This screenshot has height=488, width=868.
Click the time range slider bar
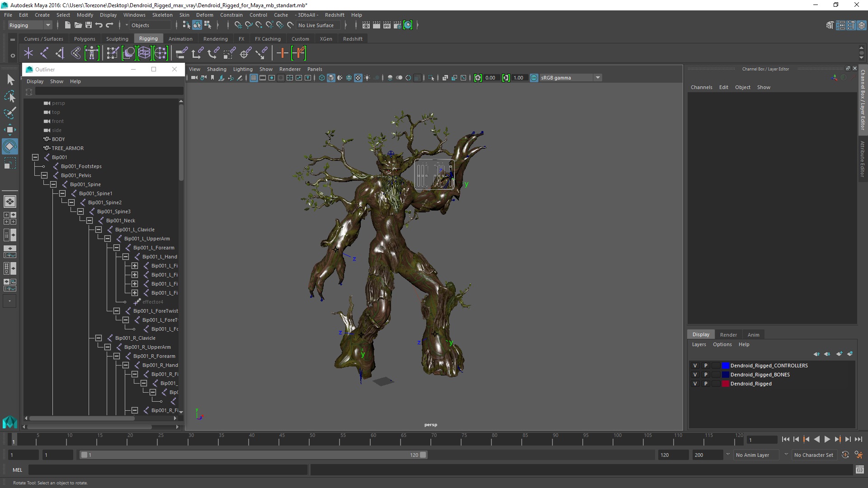tap(253, 455)
